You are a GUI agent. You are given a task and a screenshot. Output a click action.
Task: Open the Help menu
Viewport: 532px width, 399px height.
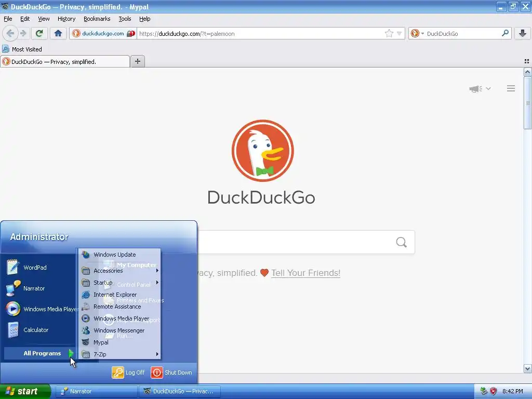pyautogui.click(x=144, y=19)
